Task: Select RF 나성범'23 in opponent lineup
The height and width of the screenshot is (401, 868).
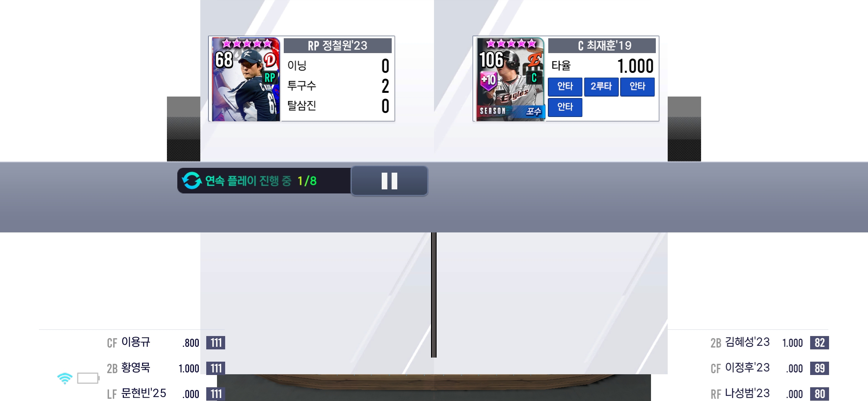Action: (769, 394)
